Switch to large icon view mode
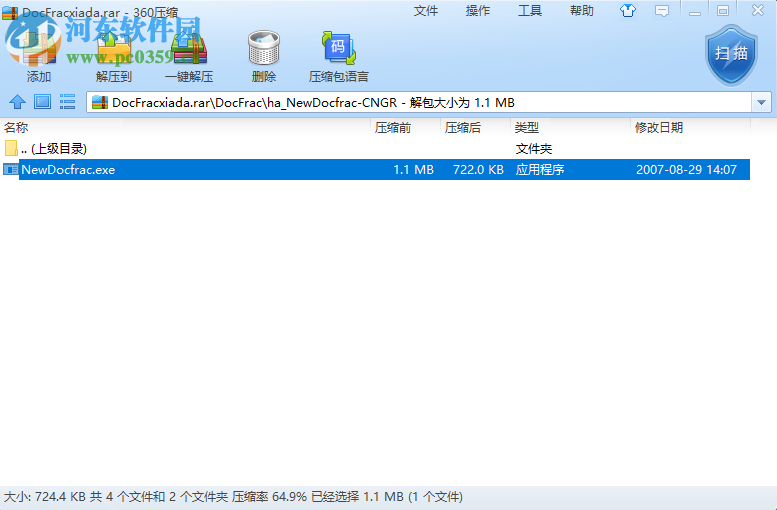This screenshot has height=510, width=777. pyautogui.click(x=42, y=102)
